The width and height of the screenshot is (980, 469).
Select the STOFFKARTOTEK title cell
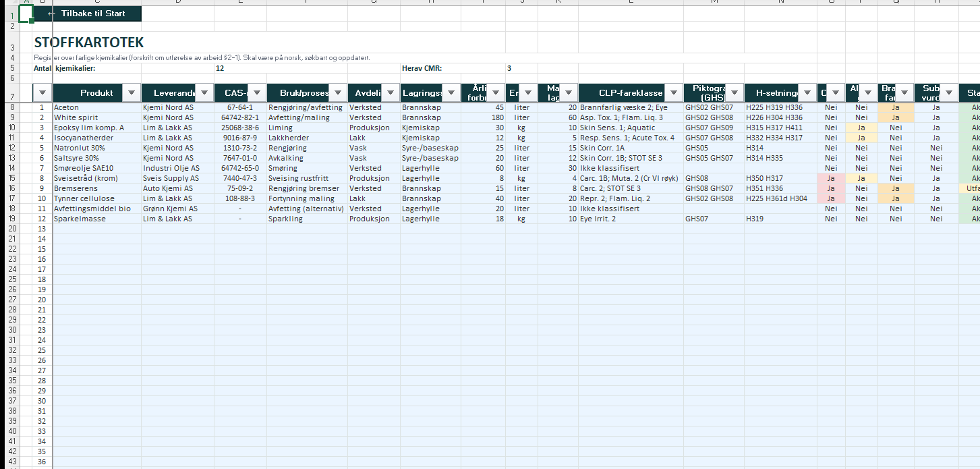89,43
